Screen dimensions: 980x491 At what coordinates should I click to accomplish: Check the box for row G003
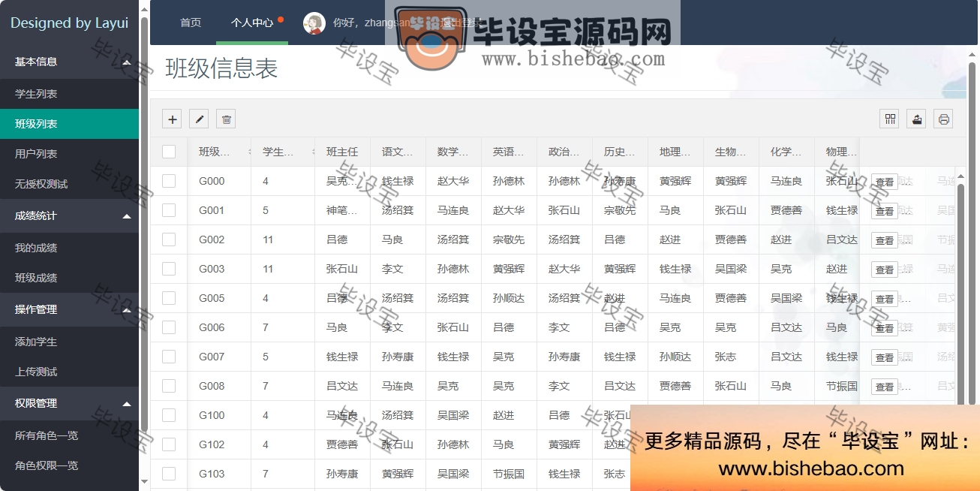(x=169, y=269)
